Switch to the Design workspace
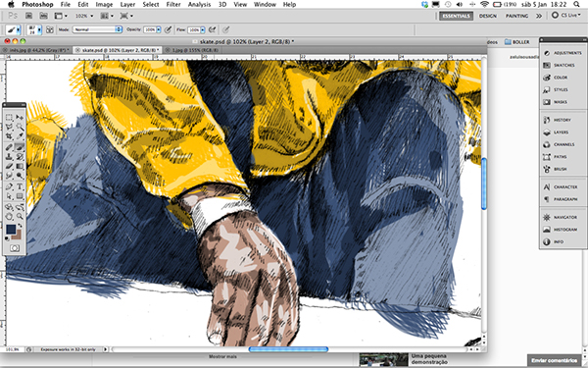 [487, 16]
